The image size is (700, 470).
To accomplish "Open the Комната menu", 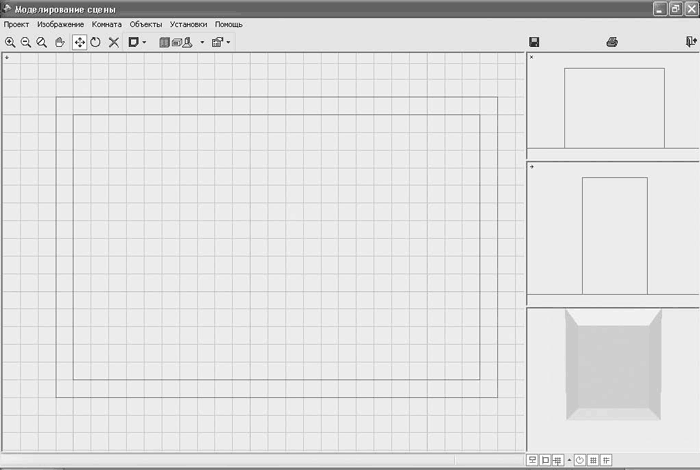I will 107,25.
